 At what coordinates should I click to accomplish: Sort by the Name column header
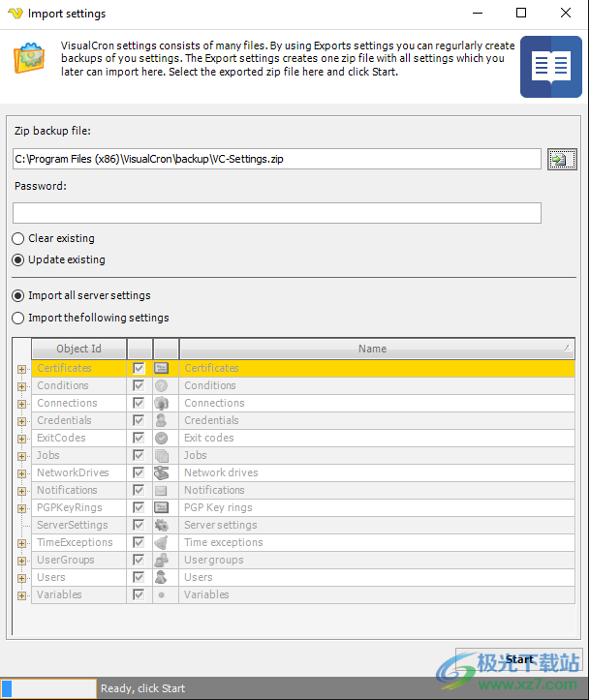(x=377, y=349)
